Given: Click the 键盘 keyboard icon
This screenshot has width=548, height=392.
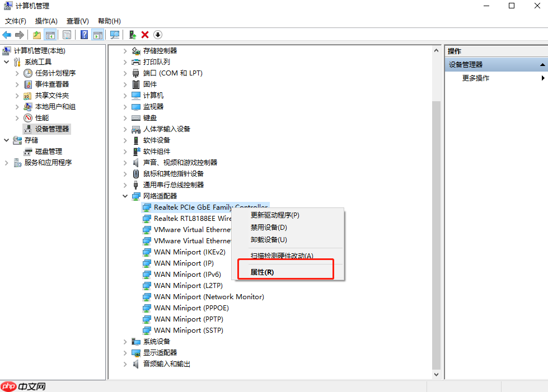Looking at the screenshot, I should pyautogui.click(x=136, y=118).
